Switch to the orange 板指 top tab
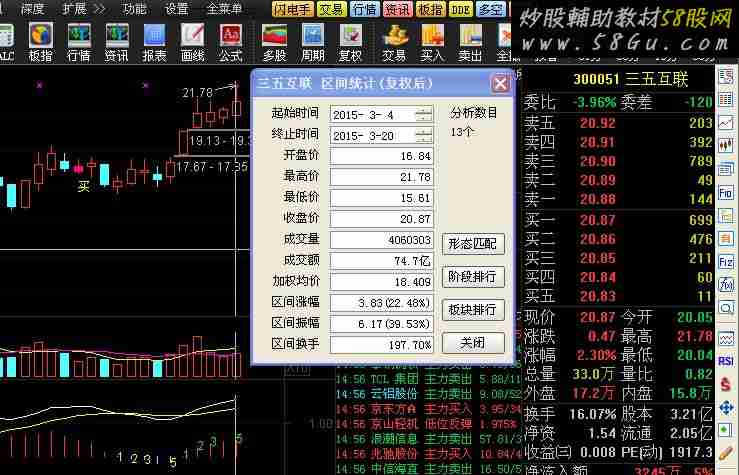 tap(430, 9)
